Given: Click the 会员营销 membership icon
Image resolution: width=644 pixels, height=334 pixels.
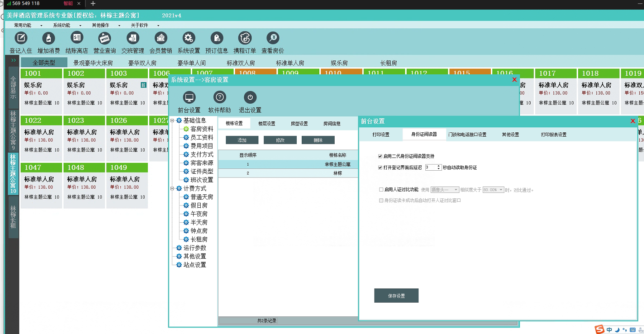Looking at the screenshot, I should tap(160, 38).
